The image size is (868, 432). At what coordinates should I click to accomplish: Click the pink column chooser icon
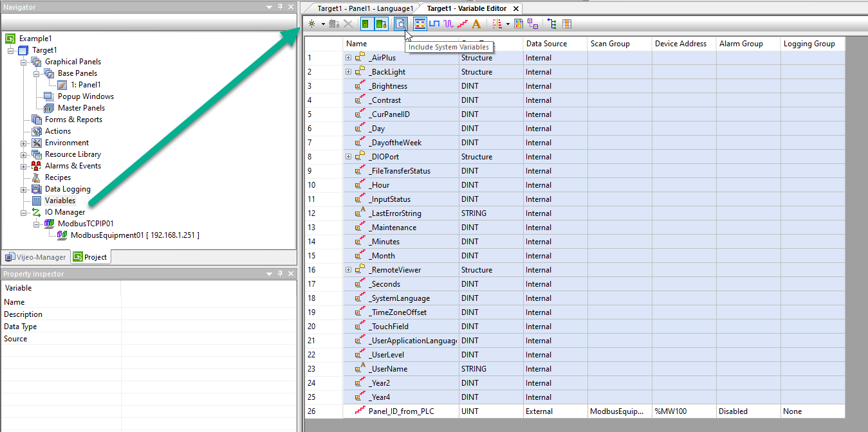[x=497, y=24]
